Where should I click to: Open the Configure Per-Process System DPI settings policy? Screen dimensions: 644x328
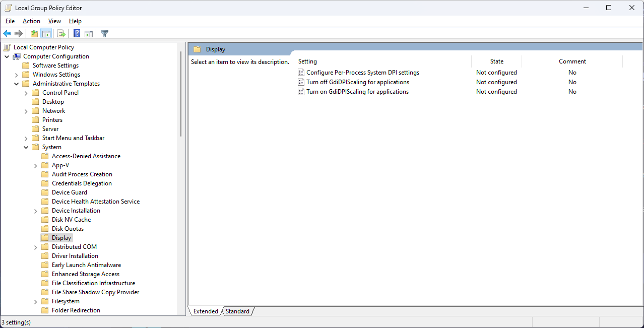pyautogui.click(x=362, y=73)
